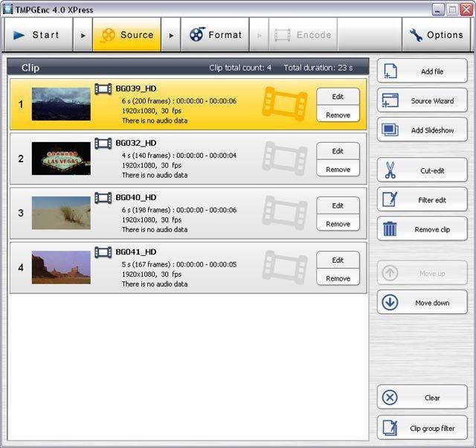Select the Las Vegas sign thumbnail
476x448 pixels.
[x=61, y=159]
